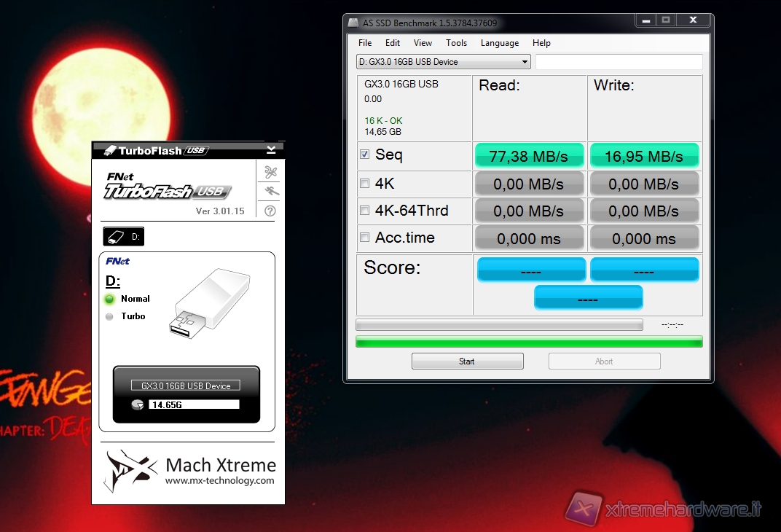Open the Language menu
The image size is (781, 532).
500,43
